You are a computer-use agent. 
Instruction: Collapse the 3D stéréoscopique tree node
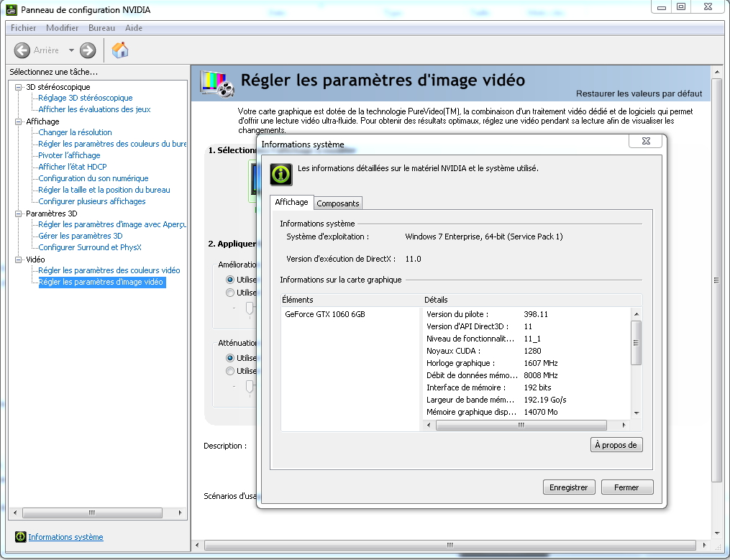19,87
